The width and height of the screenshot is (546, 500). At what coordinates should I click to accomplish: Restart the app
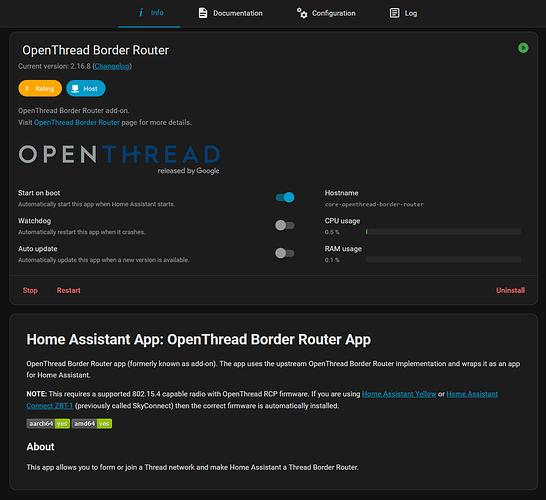[69, 290]
